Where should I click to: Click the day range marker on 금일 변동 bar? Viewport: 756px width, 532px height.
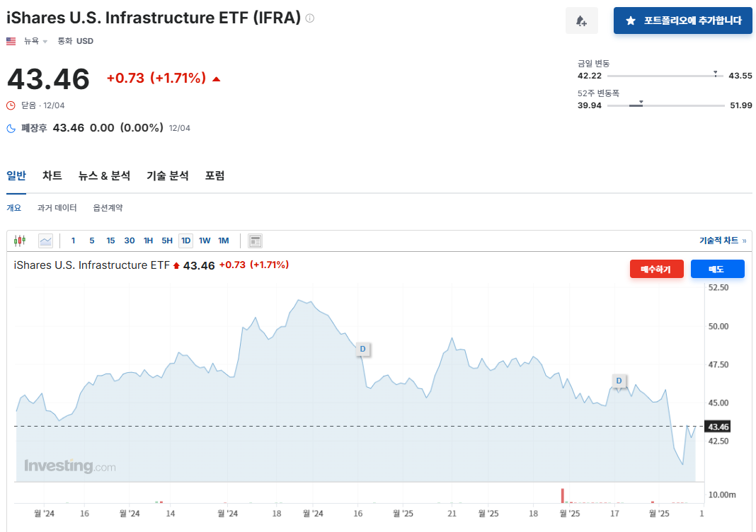point(716,74)
